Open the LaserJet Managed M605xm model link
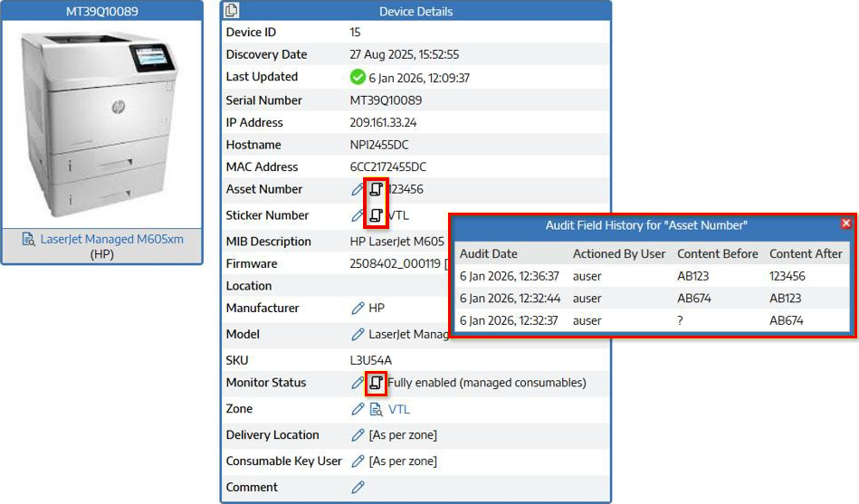The width and height of the screenshot is (859, 504). point(111,239)
